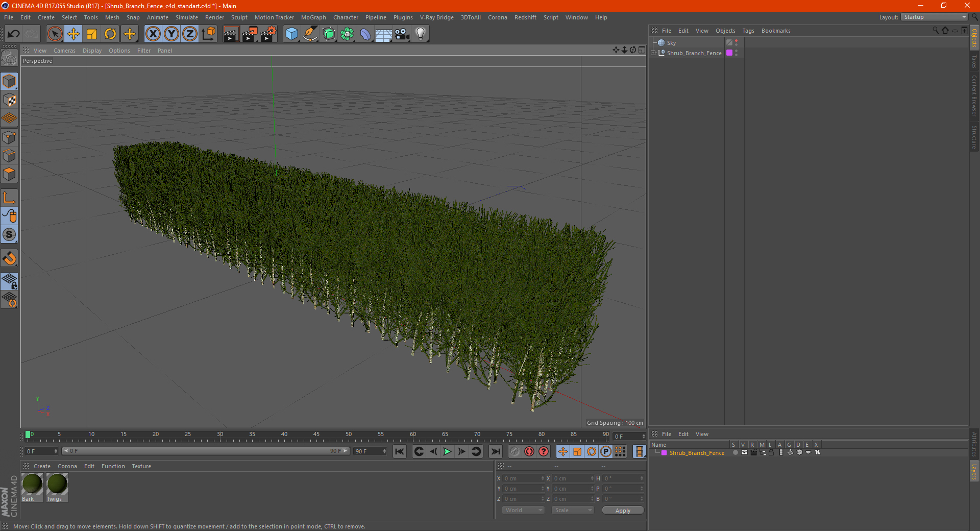Open the Redshift menu
Image resolution: width=980 pixels, height=531 pixels.
coord(525,17)
